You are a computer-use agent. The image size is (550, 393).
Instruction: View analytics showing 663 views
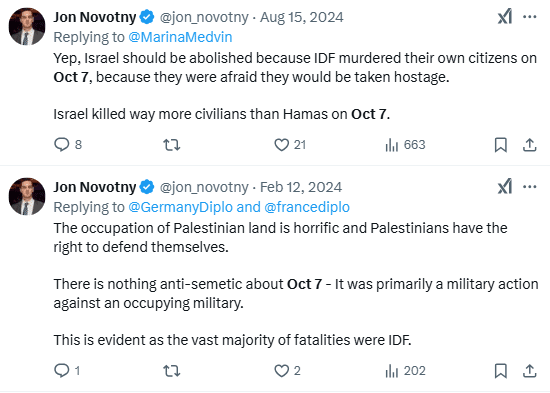pyautogui.click(x=405, y=145)
